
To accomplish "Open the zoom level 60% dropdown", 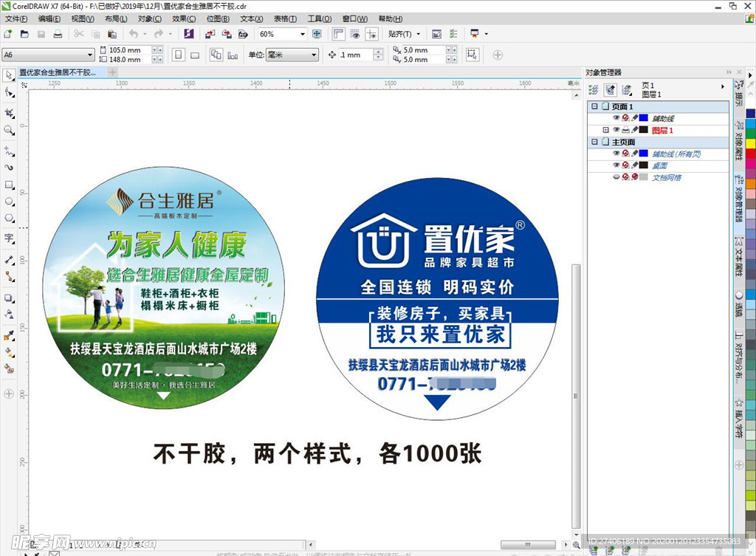I will (303, 34).
